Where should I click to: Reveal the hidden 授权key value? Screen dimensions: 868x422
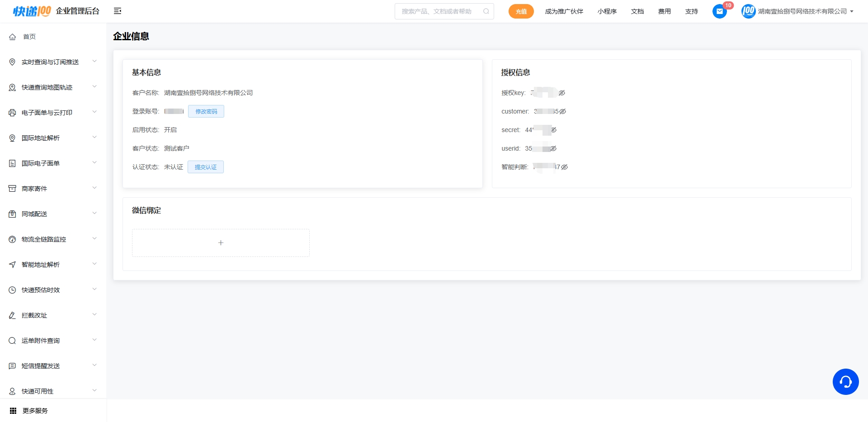pos(562,93)
